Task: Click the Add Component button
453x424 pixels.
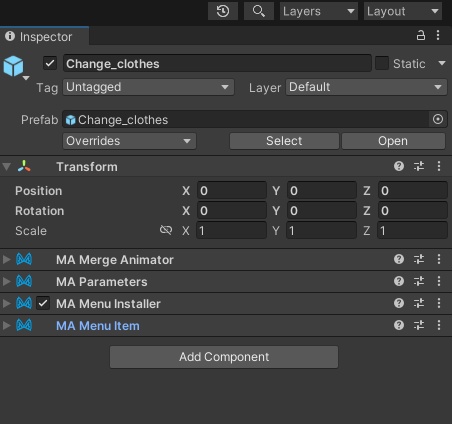Action: (x=224, y=357)
